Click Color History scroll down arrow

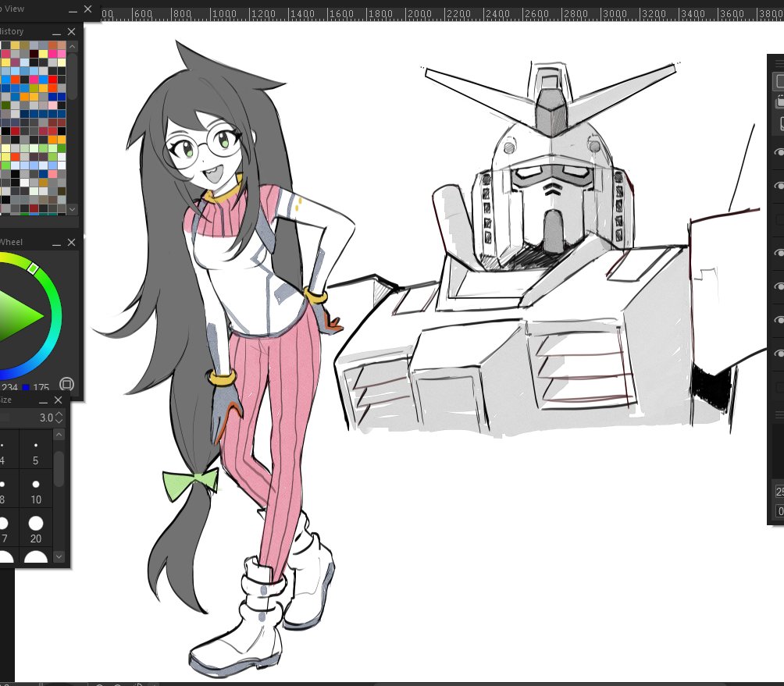pyautogui.click(x=73, y=209)
